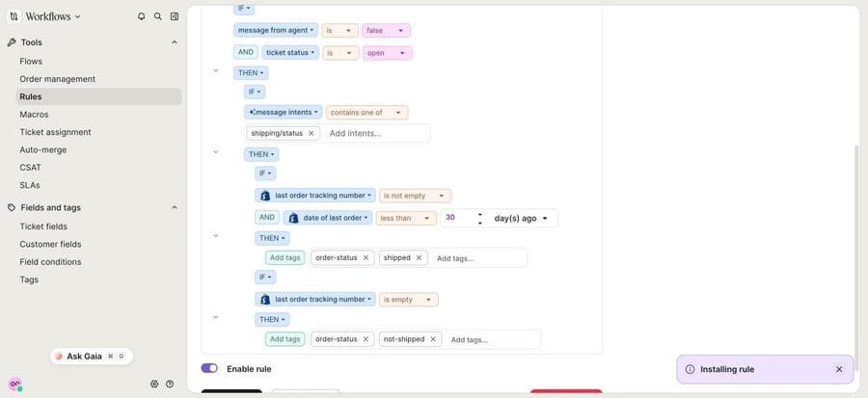This screenshot has width=868, height=398.
Task: Open the false value dropdown
Action: [x=386, y=31]
